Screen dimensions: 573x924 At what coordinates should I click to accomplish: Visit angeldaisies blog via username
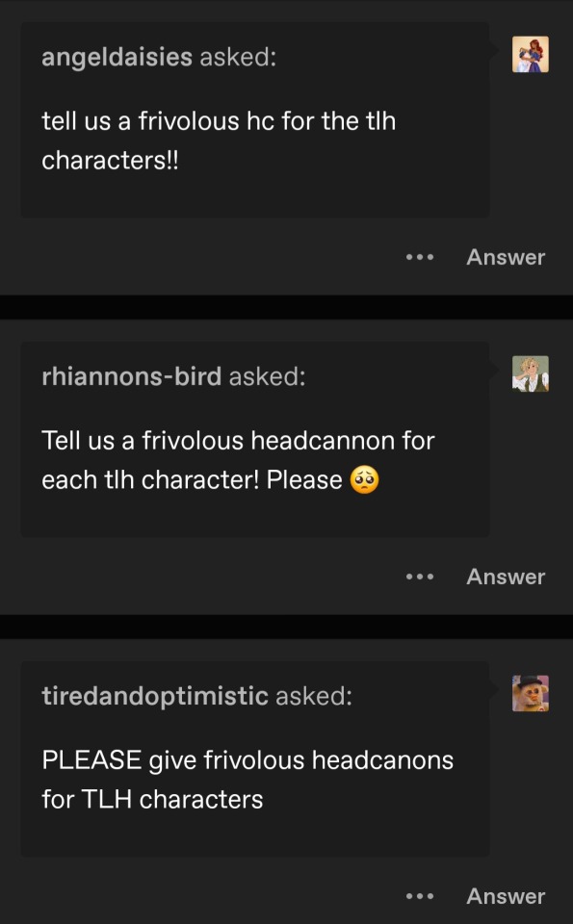click(x=117, y=58)
